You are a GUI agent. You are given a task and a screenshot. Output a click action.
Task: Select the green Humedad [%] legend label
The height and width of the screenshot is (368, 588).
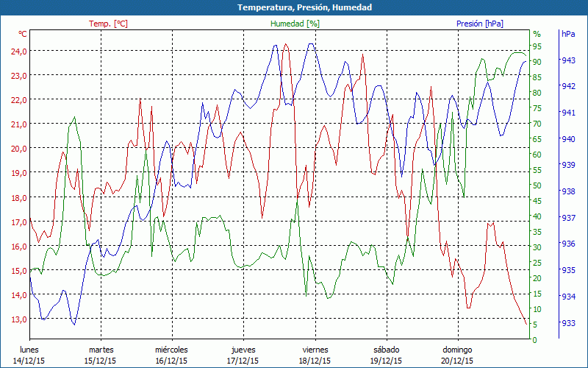(295, 24)
